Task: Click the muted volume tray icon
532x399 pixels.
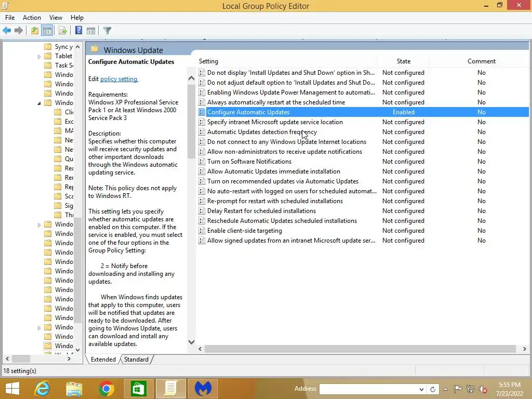Action: (x=483, y=389)
